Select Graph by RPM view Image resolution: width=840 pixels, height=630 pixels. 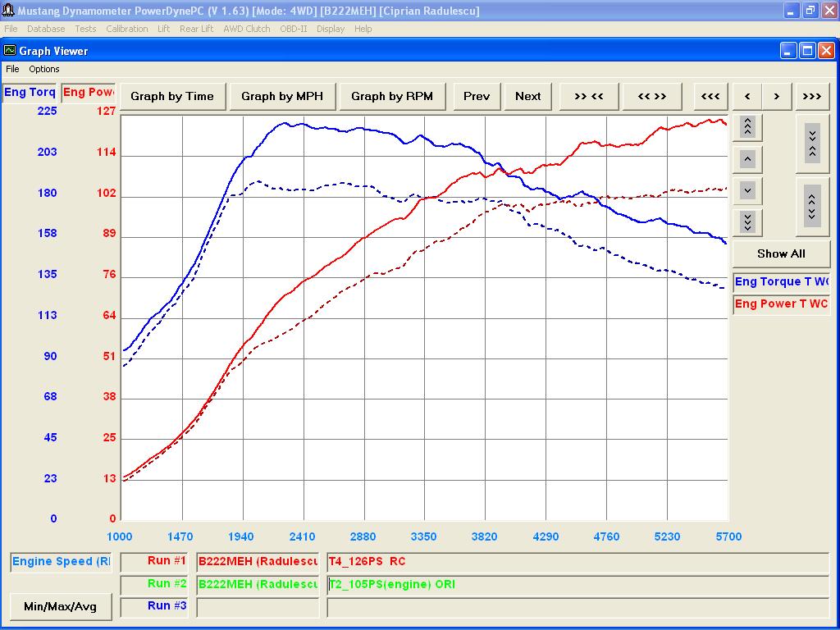click(392, 97)
